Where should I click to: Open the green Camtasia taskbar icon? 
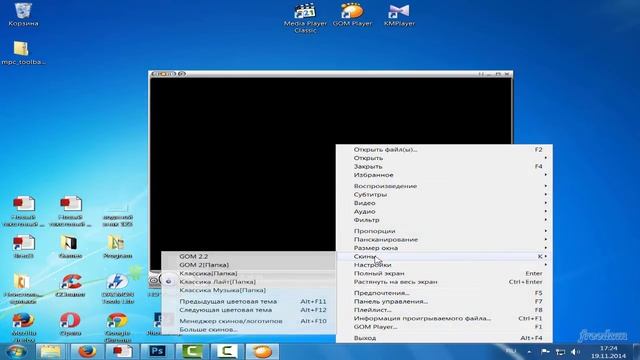[x=192, y=351]
